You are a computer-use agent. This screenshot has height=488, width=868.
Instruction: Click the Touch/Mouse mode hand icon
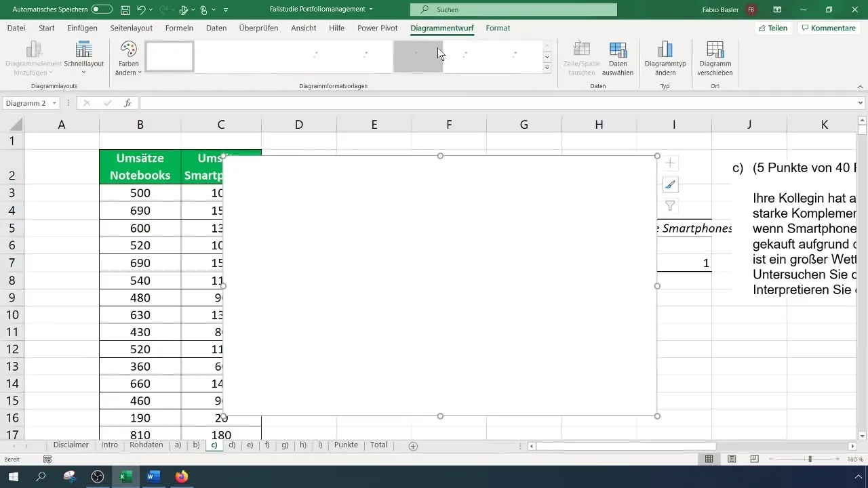click(203, 9)
